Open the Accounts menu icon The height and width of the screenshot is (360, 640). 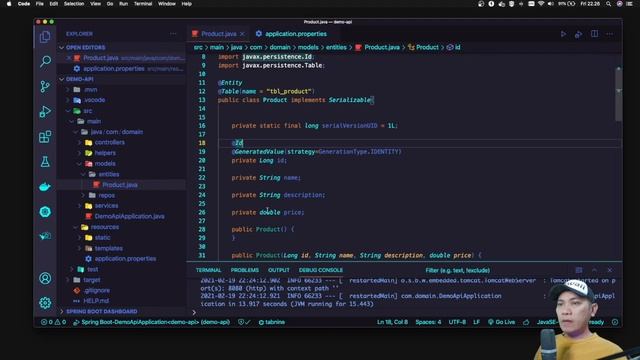pyautogui.click(x=45, y=278)
